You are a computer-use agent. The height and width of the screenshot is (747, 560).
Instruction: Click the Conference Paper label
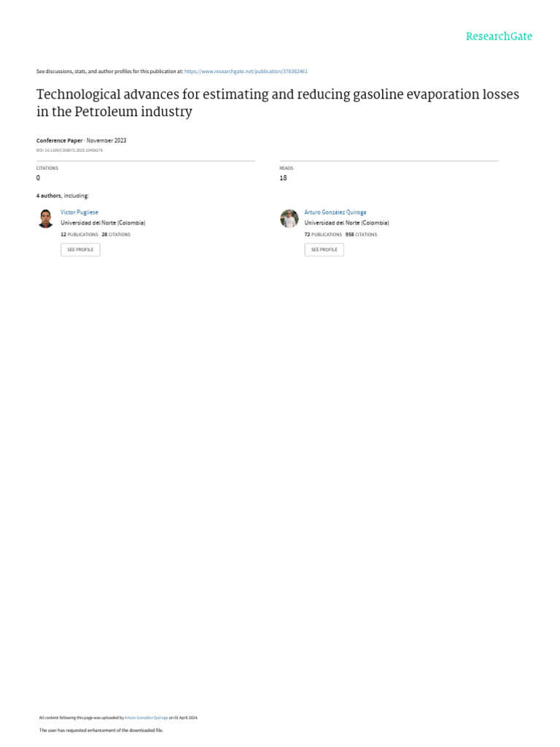coord(60,141)
